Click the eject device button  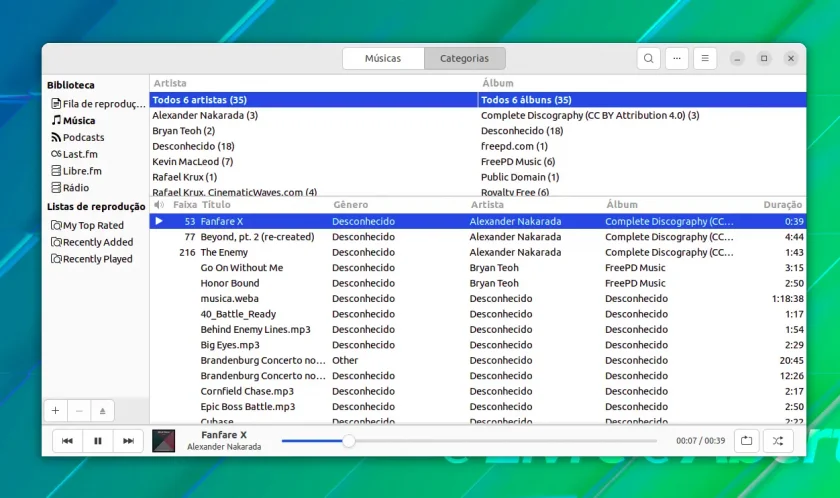pos(102,411)
